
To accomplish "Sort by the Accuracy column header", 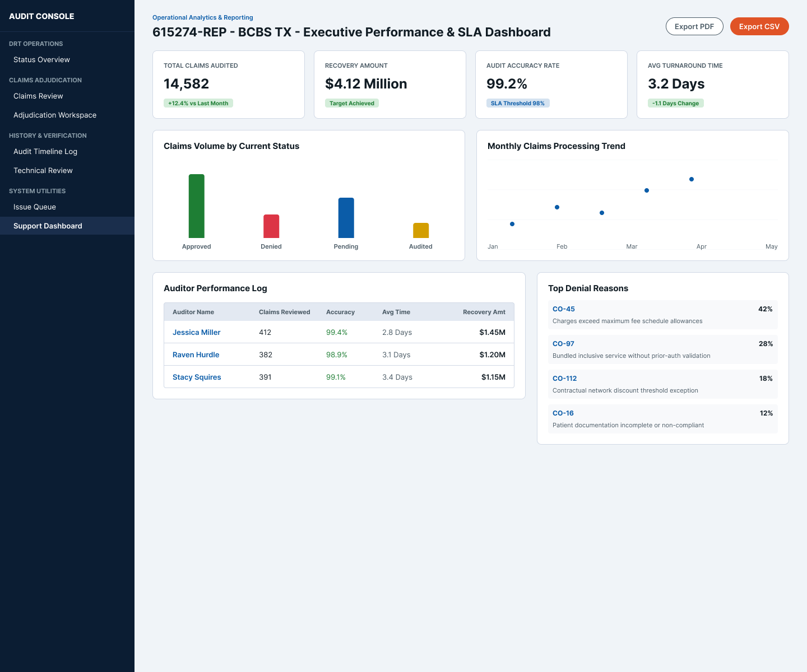I will pos(340,312).
